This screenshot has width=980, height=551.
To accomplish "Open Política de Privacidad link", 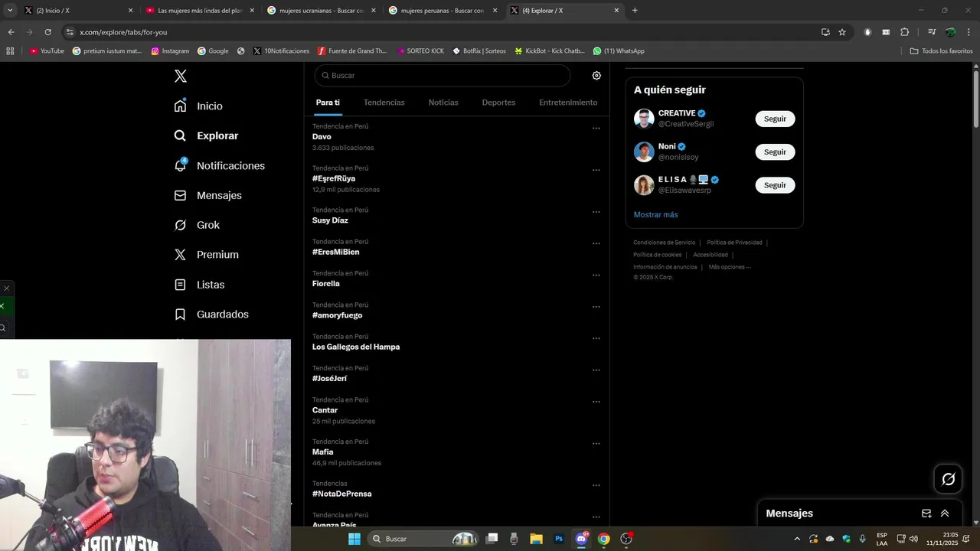I will [x=734, y=243].
